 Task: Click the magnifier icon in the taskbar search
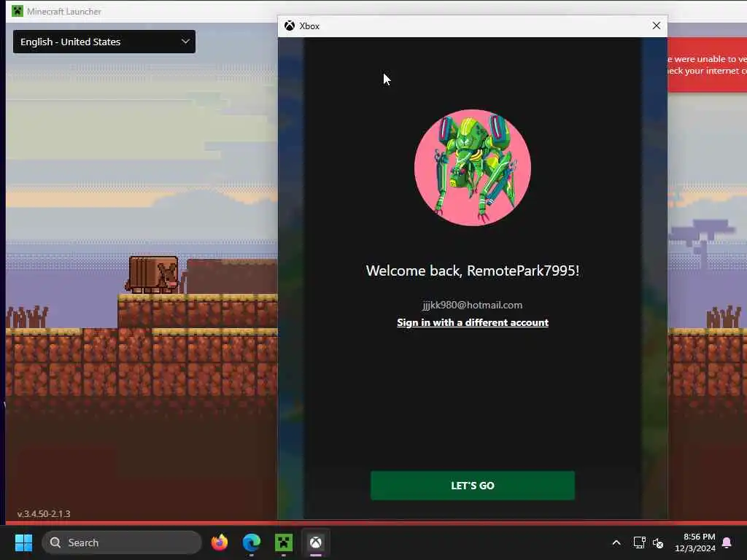coord(55,542)
